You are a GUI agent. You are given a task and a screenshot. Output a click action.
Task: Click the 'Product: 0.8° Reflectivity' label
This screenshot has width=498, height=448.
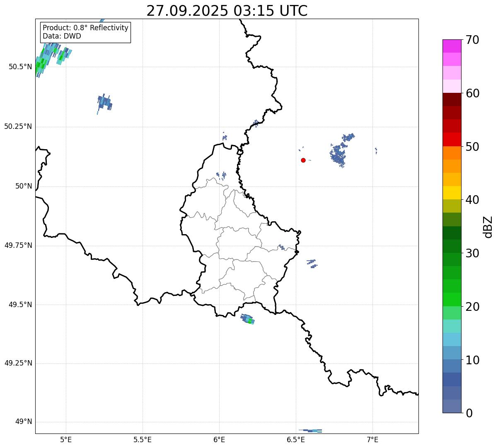point(86,28)
